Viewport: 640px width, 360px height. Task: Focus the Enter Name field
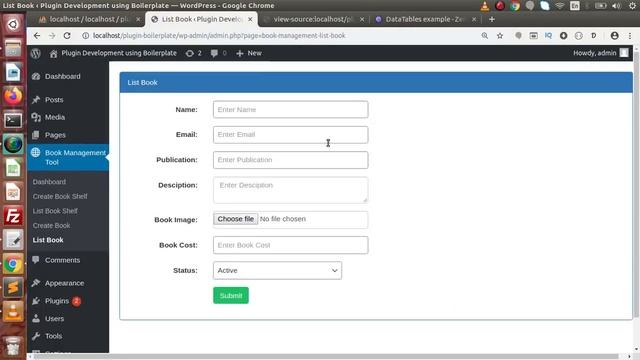point(290,109)
